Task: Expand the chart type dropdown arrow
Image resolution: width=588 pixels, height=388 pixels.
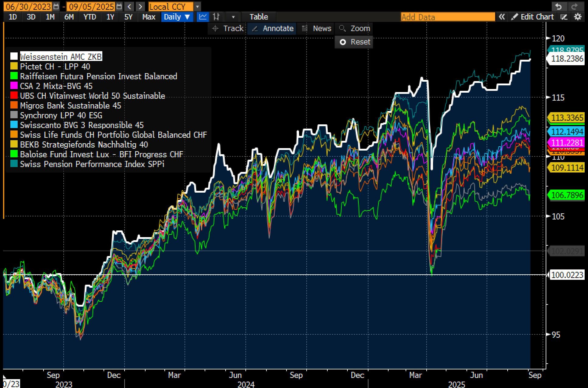Action: pyautogui.click(x=234, y=17)
